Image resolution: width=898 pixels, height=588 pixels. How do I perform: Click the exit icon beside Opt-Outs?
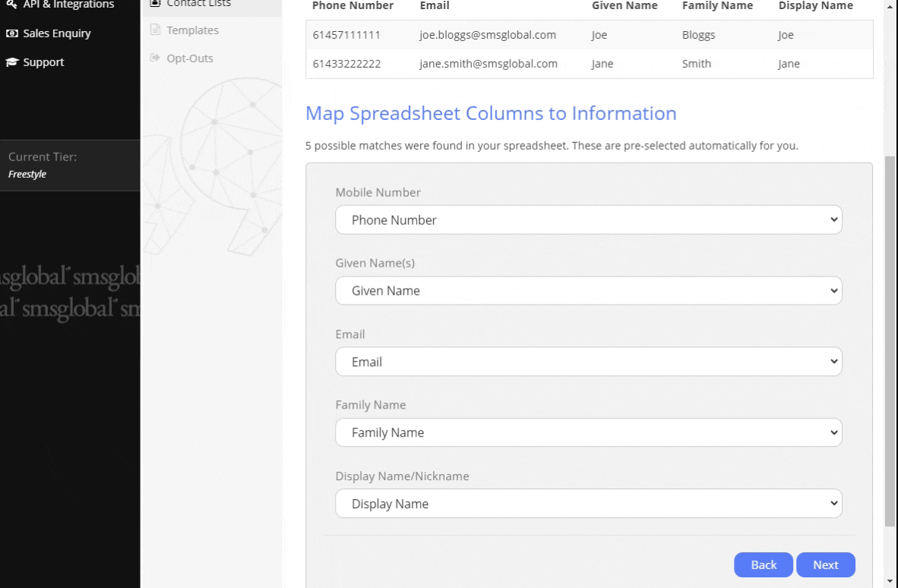click(155, 58)
